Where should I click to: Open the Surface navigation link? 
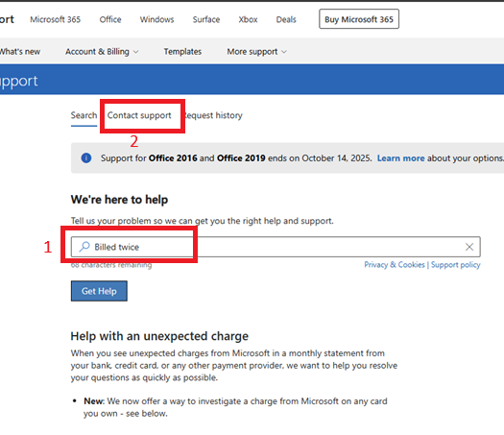tap(206, 19)
